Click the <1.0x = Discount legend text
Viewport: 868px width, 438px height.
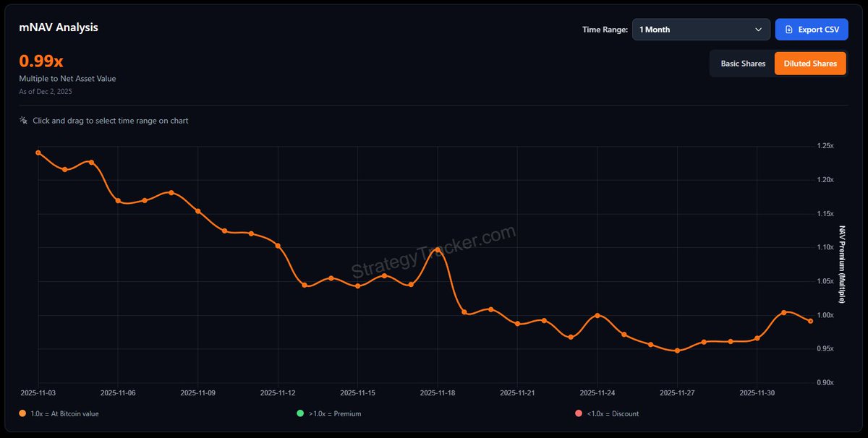coord(613,413)
